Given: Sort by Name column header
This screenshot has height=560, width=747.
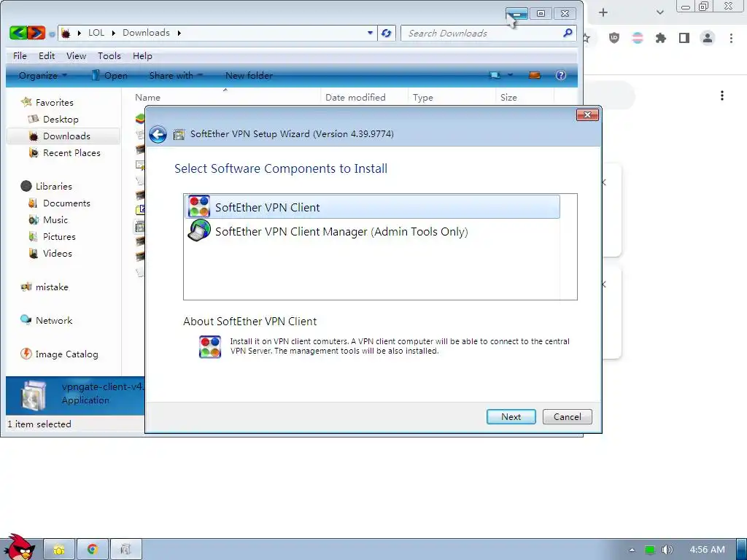Looking at the screenshot, I should [x=147, y=97].
